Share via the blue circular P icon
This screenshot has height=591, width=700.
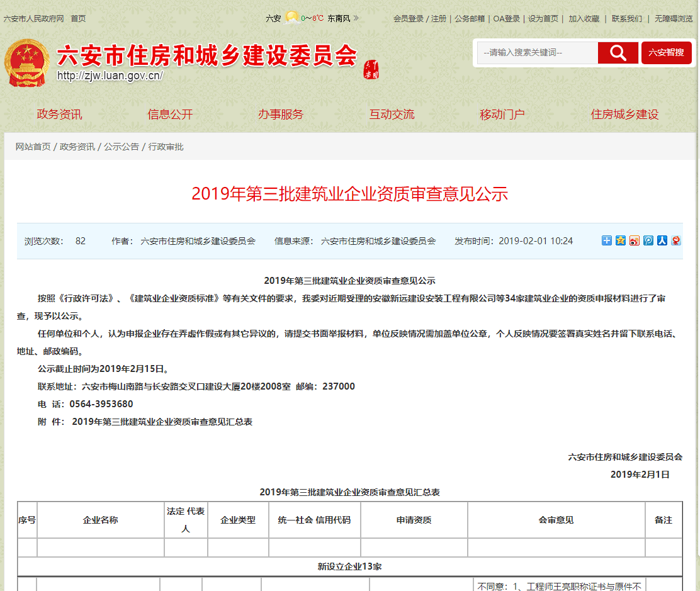[x=648, y=241]
